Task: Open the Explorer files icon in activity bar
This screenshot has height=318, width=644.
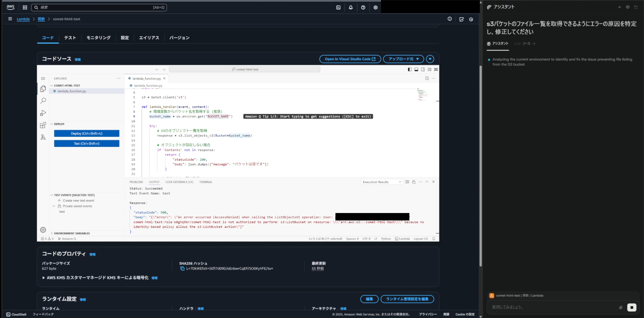Action: coord(43,89)
